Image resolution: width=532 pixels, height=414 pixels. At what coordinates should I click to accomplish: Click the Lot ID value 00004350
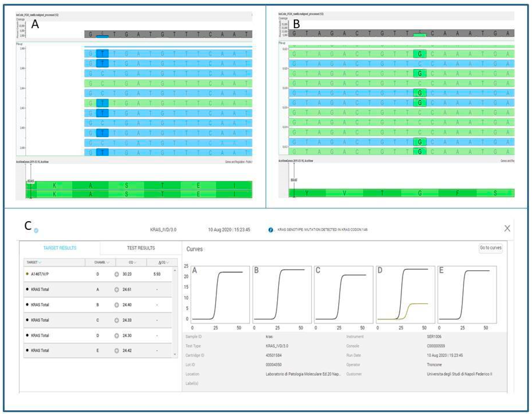click(x=273, y=365)
